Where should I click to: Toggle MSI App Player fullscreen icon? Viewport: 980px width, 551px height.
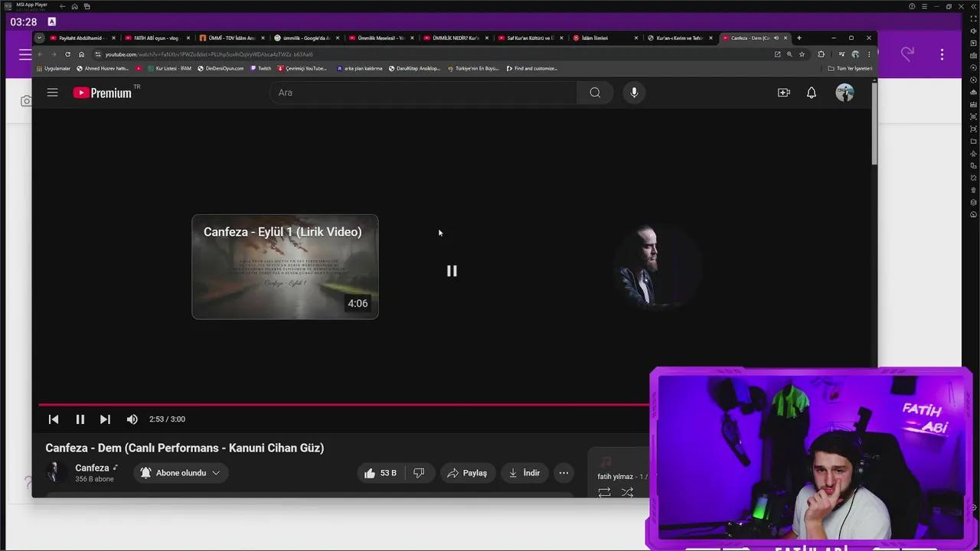973,18
